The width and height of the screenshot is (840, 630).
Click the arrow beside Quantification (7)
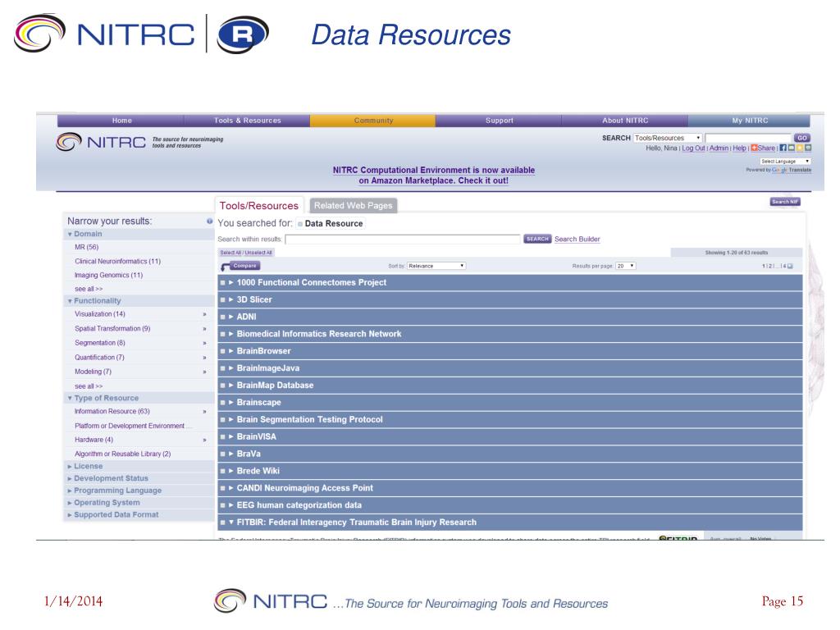204,358
